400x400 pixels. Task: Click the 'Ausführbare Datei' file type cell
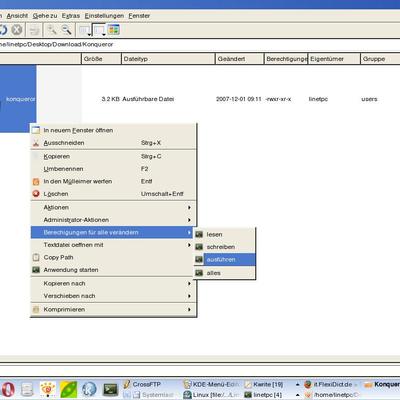coord(148,99)
